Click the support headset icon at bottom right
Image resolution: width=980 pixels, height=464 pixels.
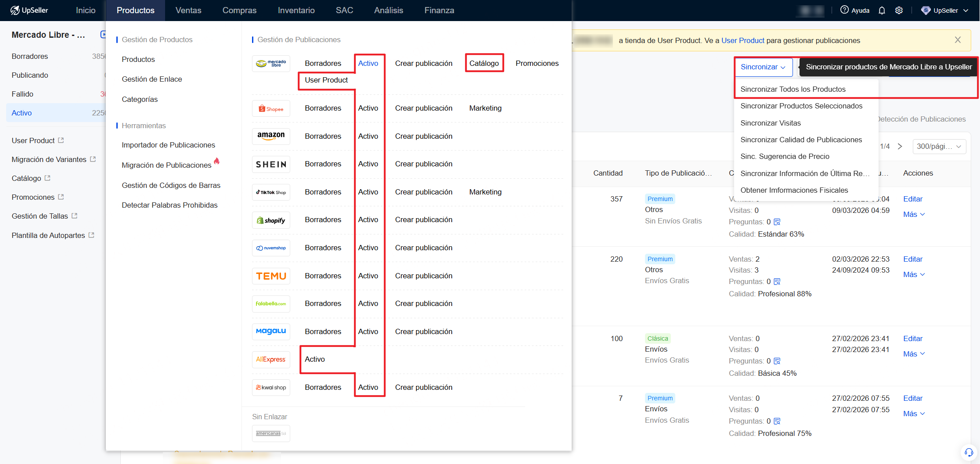coord(969,452)
